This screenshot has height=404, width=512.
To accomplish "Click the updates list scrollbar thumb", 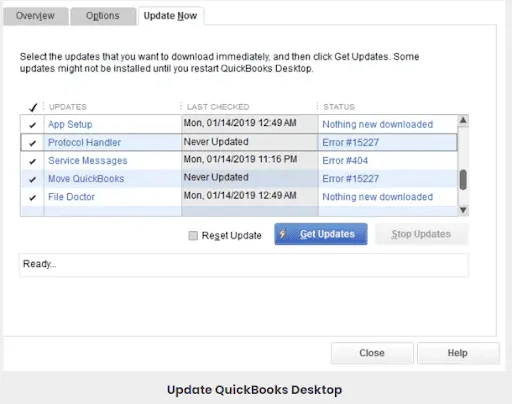I will [463, 180].
